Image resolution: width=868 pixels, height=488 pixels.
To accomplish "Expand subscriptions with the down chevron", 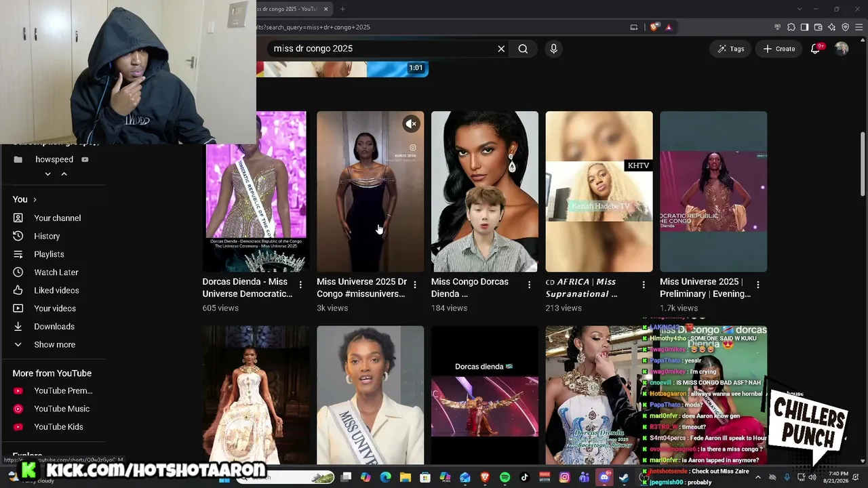I will (x=47, y=174).
